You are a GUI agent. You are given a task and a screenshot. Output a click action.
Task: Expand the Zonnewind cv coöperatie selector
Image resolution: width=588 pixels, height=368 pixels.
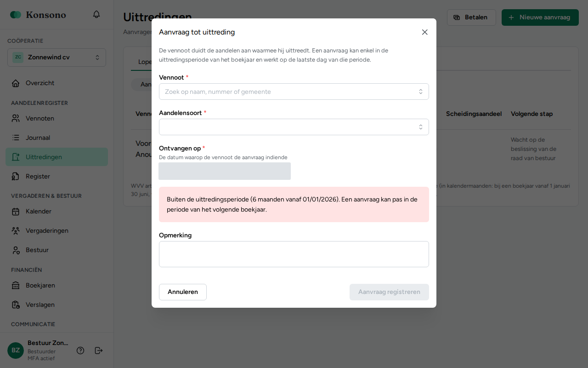coord(57,57)
